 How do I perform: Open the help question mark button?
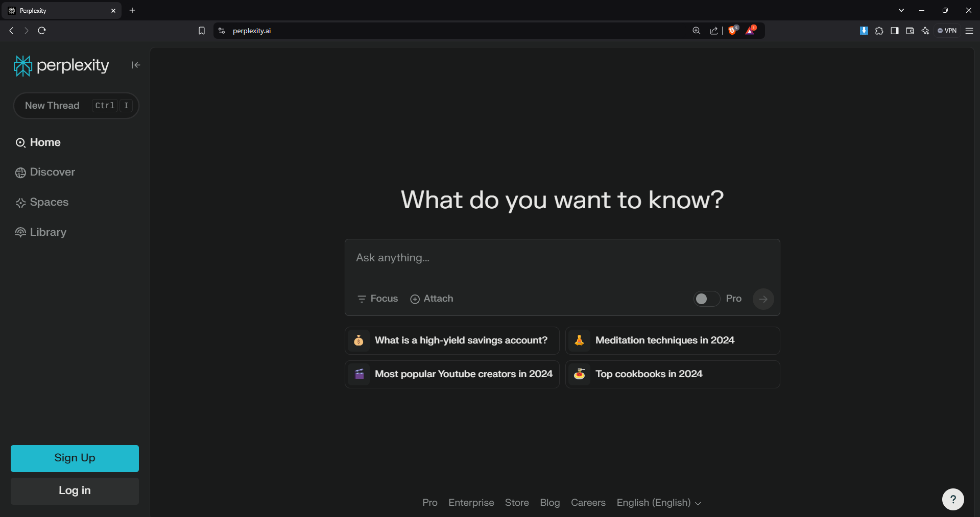tap(953, 499)
